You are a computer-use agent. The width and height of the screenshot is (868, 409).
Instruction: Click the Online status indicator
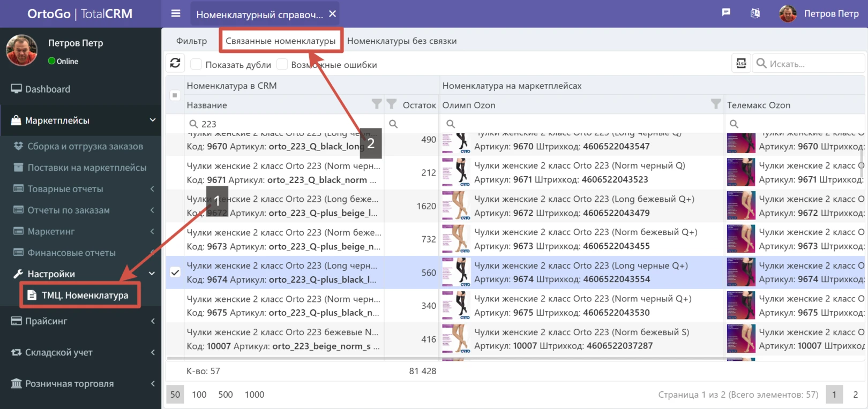[x=63, y=61]
